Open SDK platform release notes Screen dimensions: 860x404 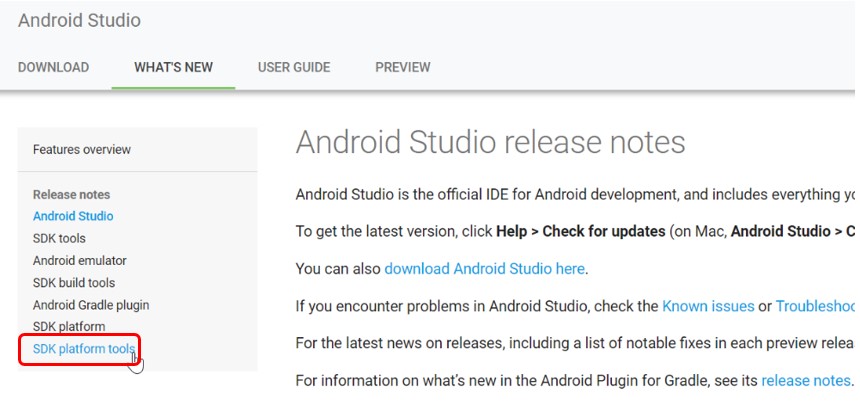coord(69,327)
